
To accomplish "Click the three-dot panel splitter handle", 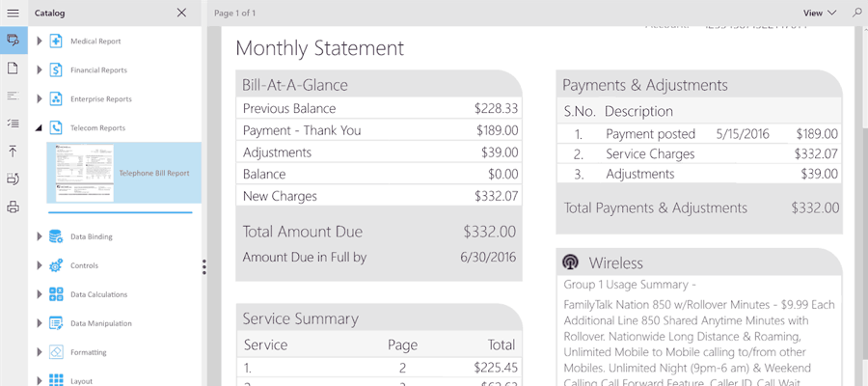I will click(204, 267).
